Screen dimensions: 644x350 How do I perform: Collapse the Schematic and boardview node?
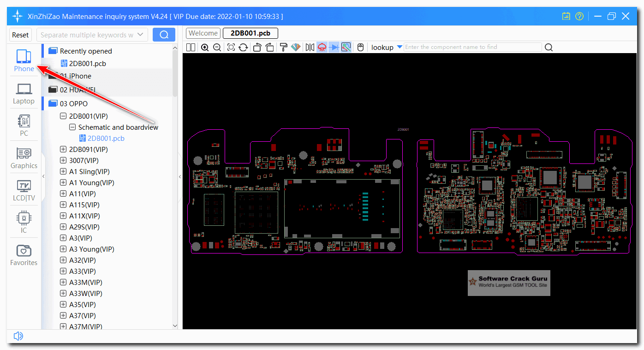[72, 127]
